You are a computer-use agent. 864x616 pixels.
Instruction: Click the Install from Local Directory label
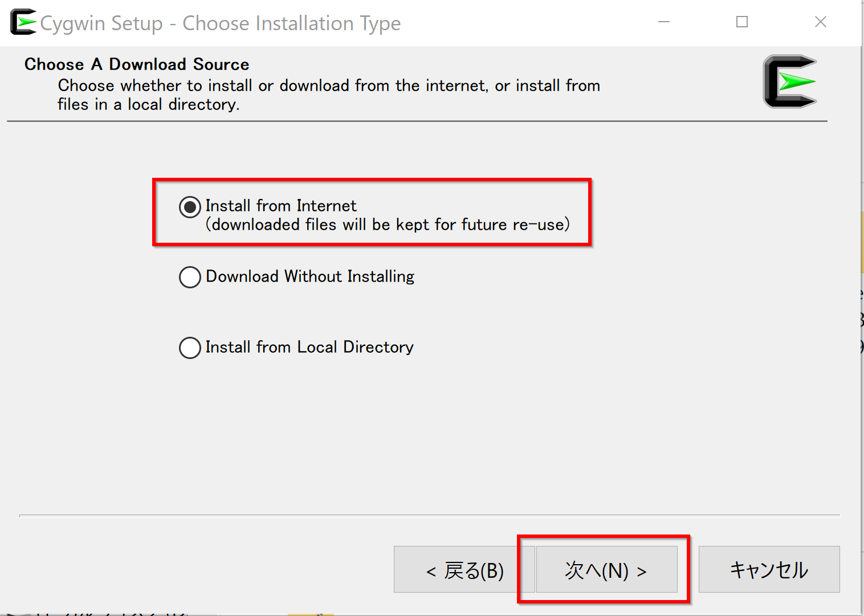(x=309, y=347)
